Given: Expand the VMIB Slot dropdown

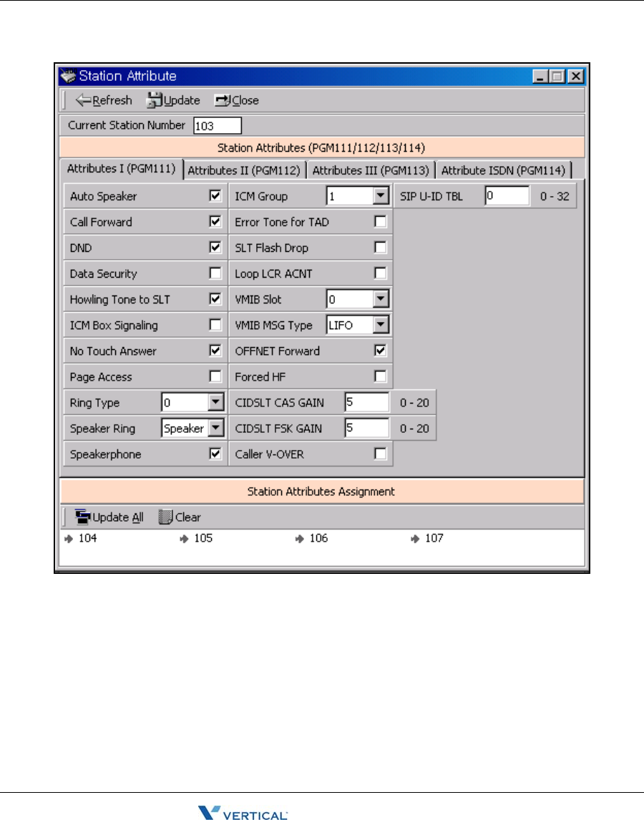Looking at the screenshot, I should pos(381,298).
